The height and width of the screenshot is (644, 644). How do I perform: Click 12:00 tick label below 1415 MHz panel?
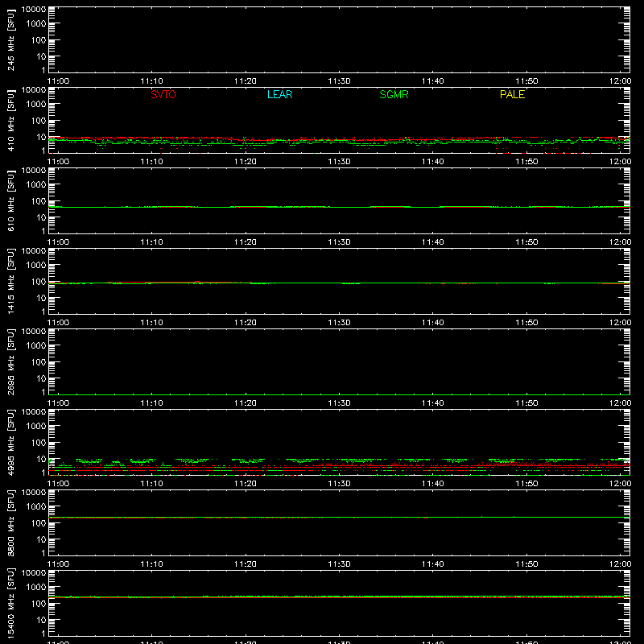(620, 323)
